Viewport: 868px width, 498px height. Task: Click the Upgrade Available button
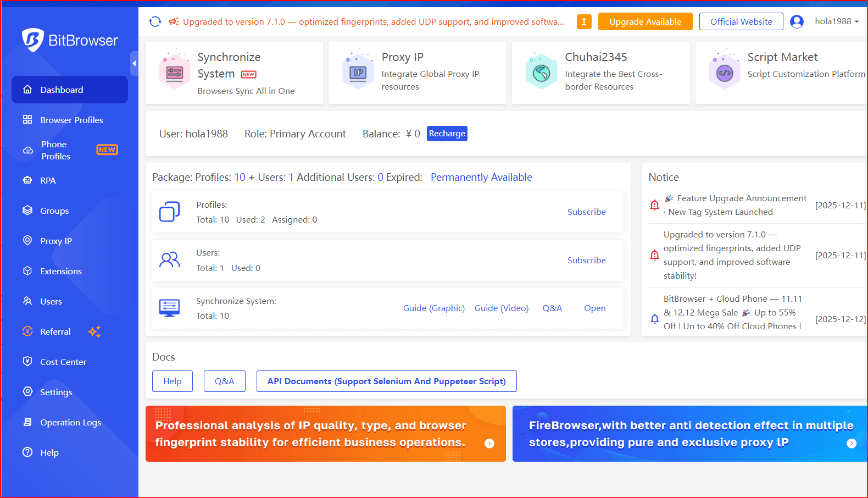pyautogui.click(x=645, y=21)
